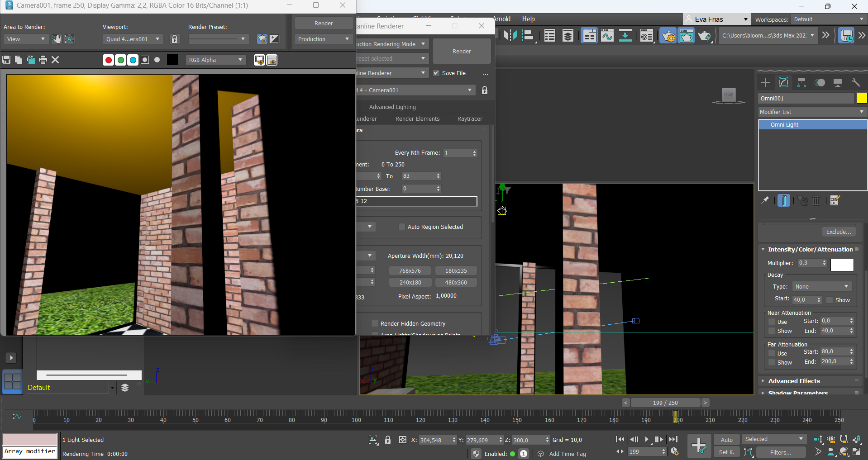This screenshot has width=868, height=460.
Task: Open the Create tab plus icon in command panel
Action: pyautogui.click(x=765, y=82)
